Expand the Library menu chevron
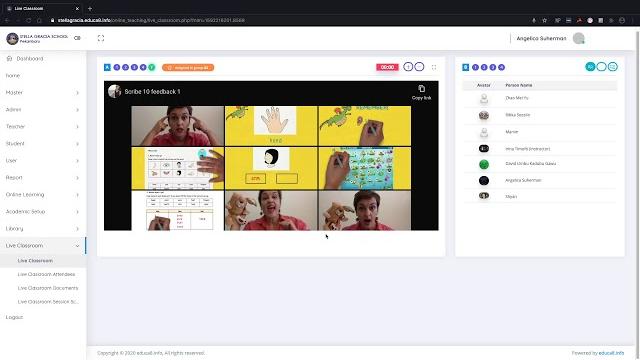Screen dimensions: 640x360 click(x=77, y=229)
